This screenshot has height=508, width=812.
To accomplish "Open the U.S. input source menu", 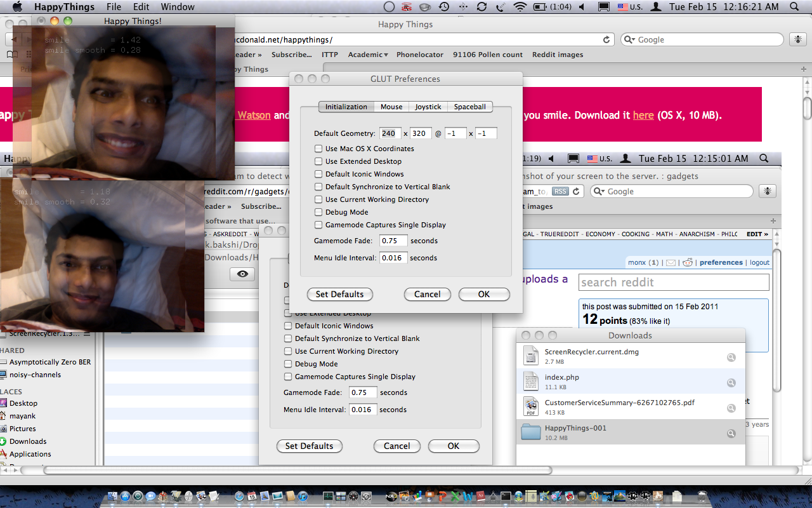I will tap(631, 7).
